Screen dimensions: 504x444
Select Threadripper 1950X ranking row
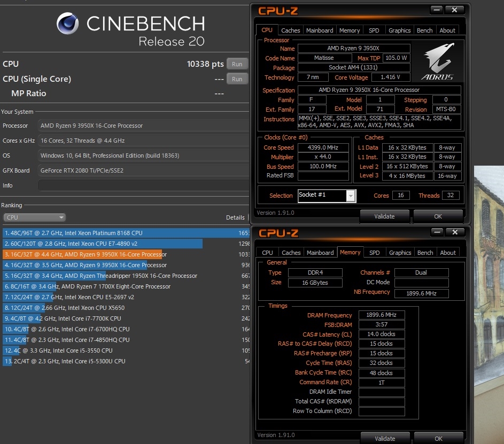[x=126, y=276]
